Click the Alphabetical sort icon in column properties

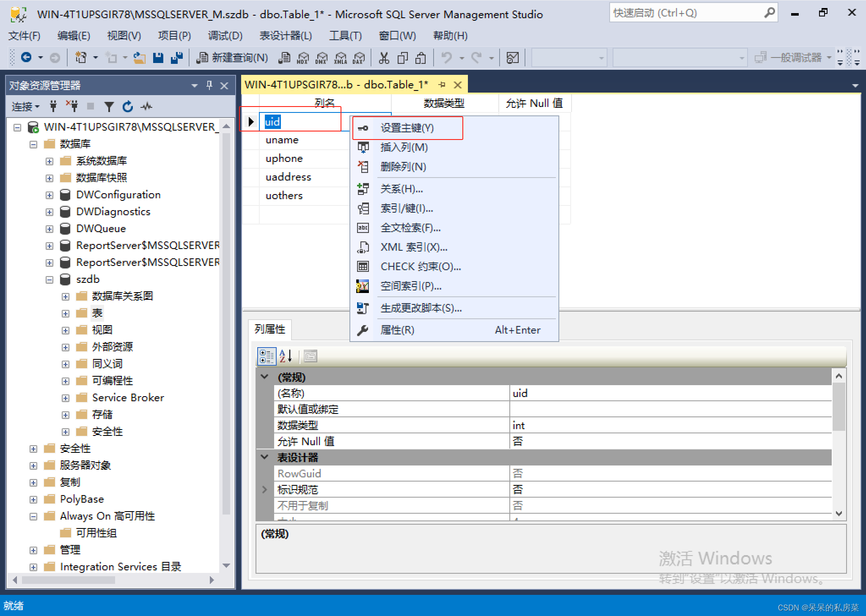[x=286, y=356]
